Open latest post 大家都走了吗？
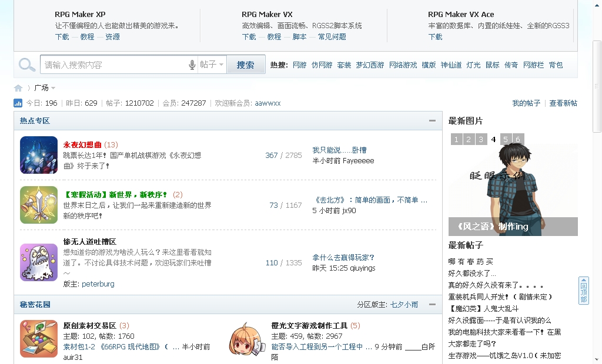Viewport: 602px width, 364px height. click(x=472, y=343)
